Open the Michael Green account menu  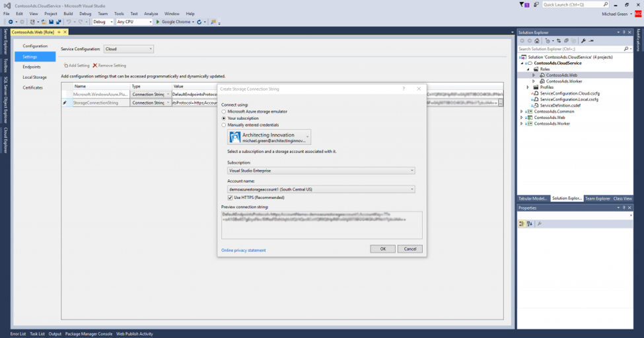(x=617, y=14)
